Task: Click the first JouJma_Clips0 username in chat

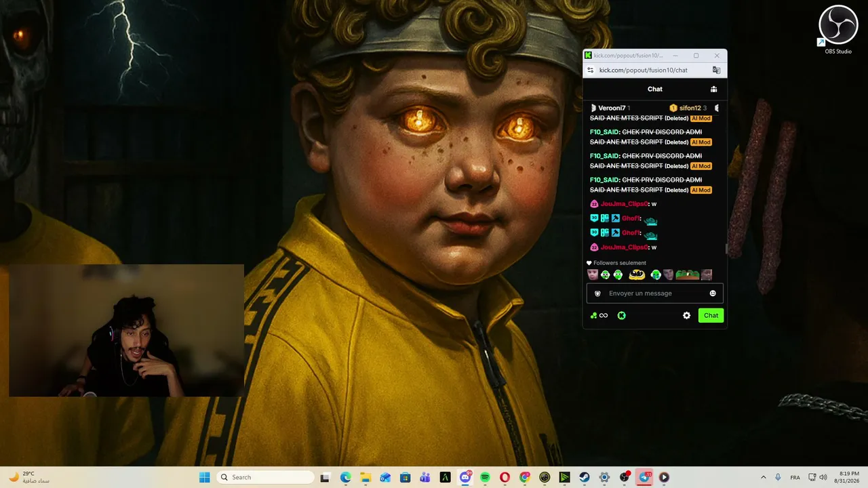Action: tap(625, 204)
